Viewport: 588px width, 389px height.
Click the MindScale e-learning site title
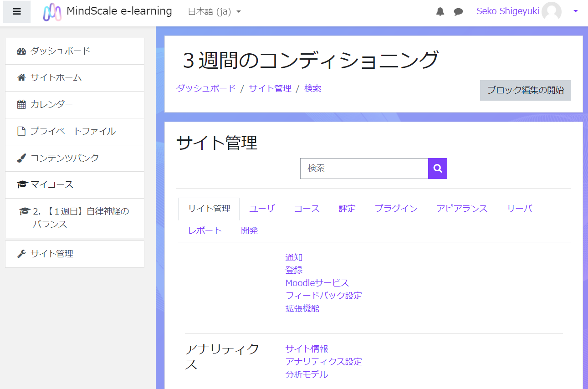point(119,11)
